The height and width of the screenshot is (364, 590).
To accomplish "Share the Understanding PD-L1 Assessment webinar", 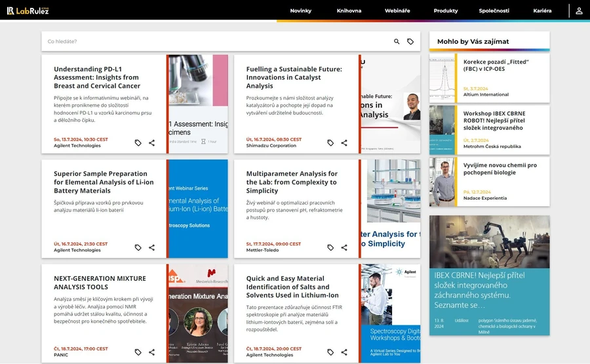I will pyautogui.click(x=151, y=143).
